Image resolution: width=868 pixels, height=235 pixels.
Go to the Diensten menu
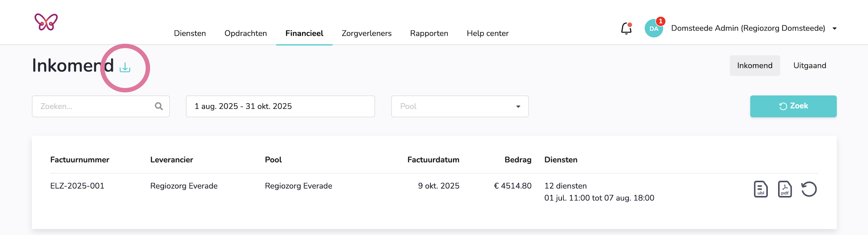[190, 33]
